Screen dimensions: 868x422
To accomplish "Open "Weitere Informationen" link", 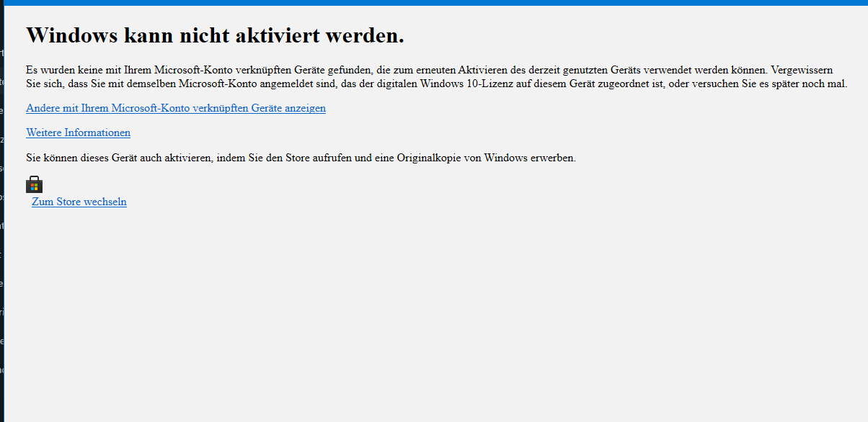I will click(78, 133).
